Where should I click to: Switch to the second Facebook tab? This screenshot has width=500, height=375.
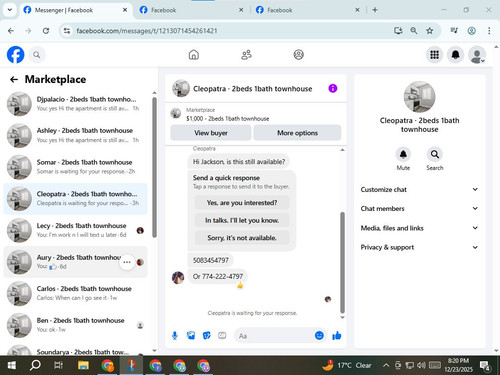point(191,10)
